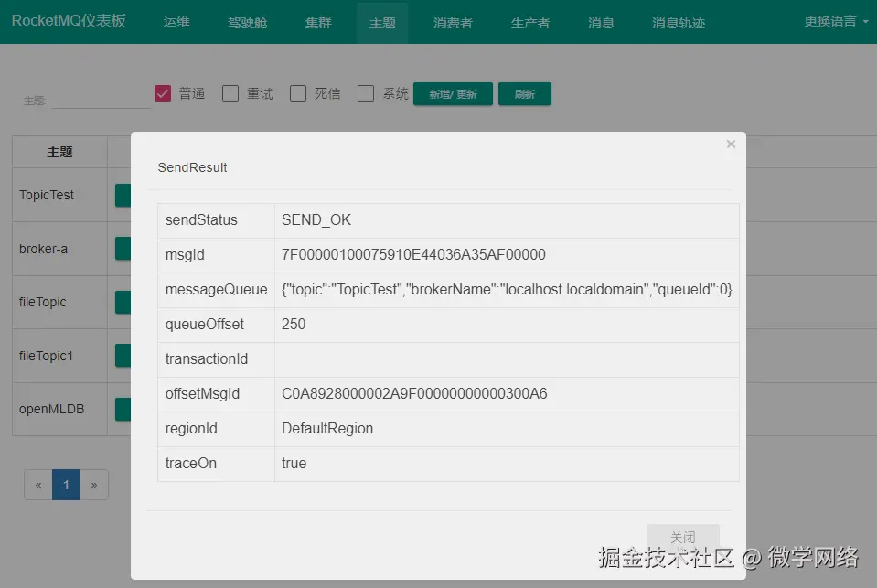Enable the 重试 checkbox
Screen dimensions: 877x588
230,93
